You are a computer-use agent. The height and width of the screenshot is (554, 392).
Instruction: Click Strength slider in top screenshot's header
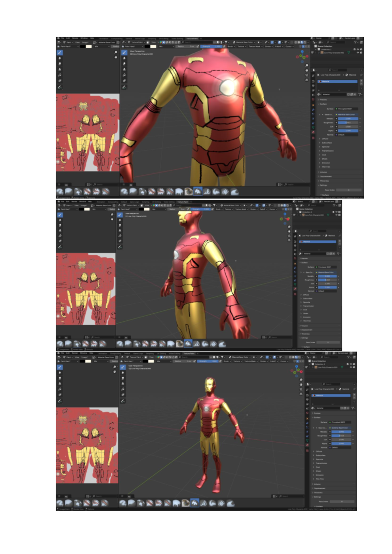[x=211, y=46]
